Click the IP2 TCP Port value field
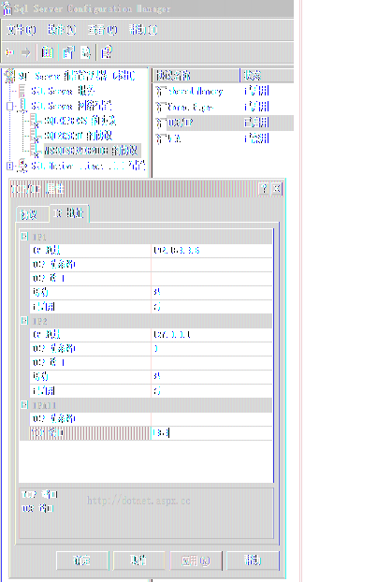 pyautogui.click(x=211, y=363)
